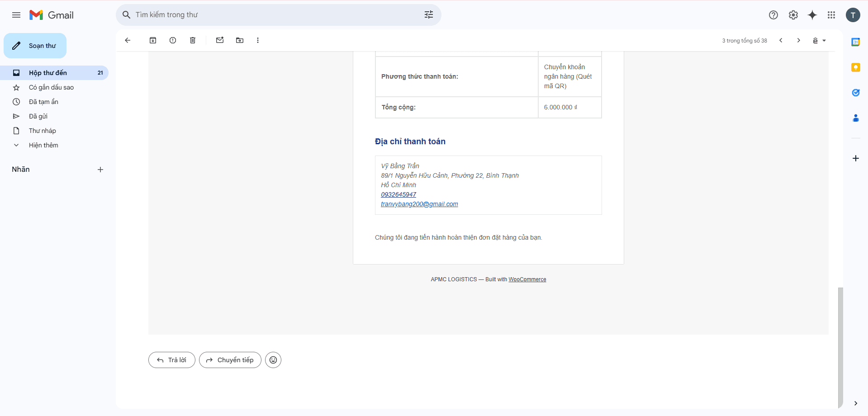
Task: Open Hộp thư đến folder
Action: [x=48, y=73]
